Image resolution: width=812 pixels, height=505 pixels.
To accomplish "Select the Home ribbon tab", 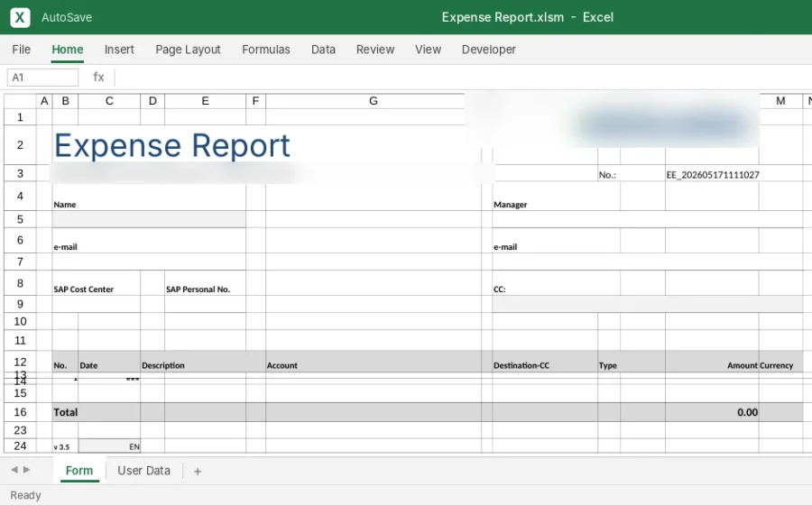I will coord(68,50).
